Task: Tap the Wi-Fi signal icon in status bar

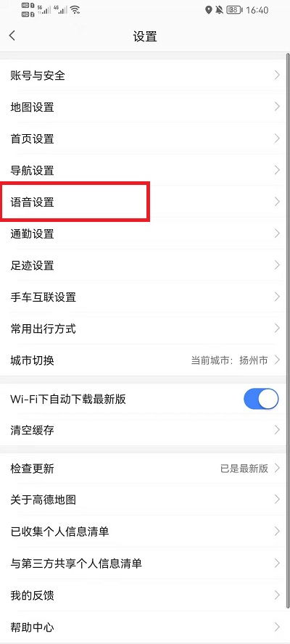Action: pyautogui.click(x=75, y=10)
